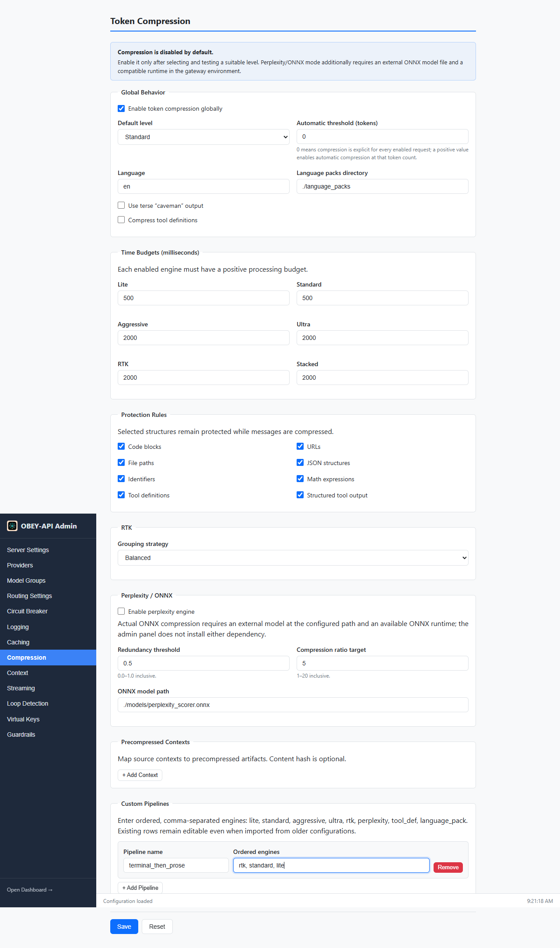Click the Save button
The width and height of the screenshot is (560, 948).
point(124,927)
